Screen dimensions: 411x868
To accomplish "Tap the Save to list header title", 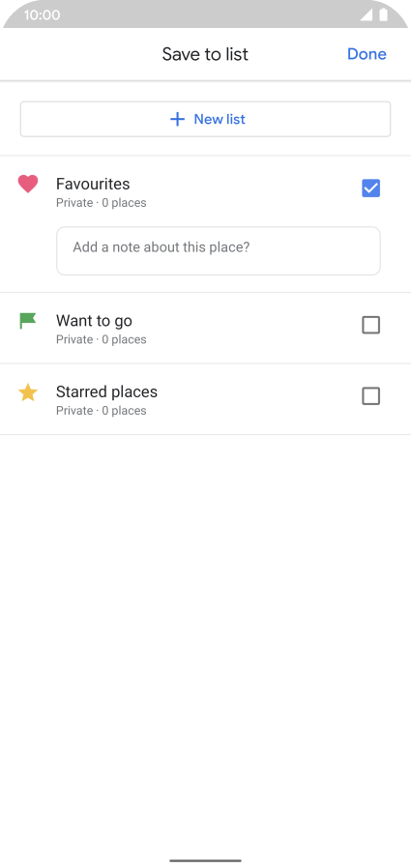I will [205, 54].
